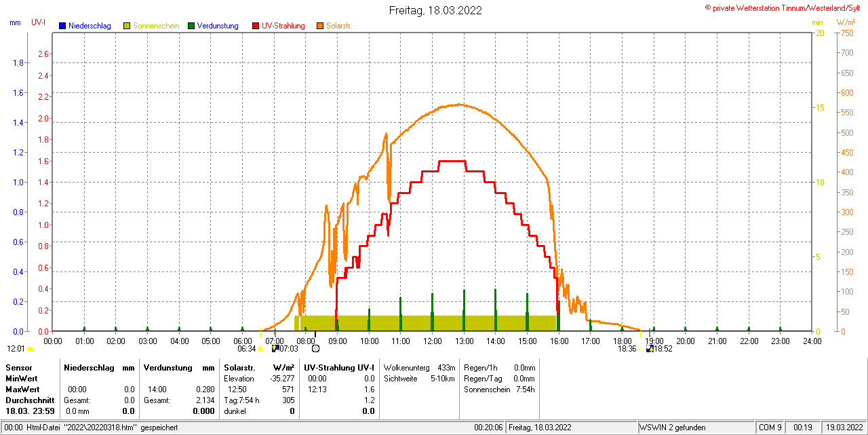Screen dimensions: 868x435
Task: Click the MaxWert row label
Action: click(x=22, y=390)
